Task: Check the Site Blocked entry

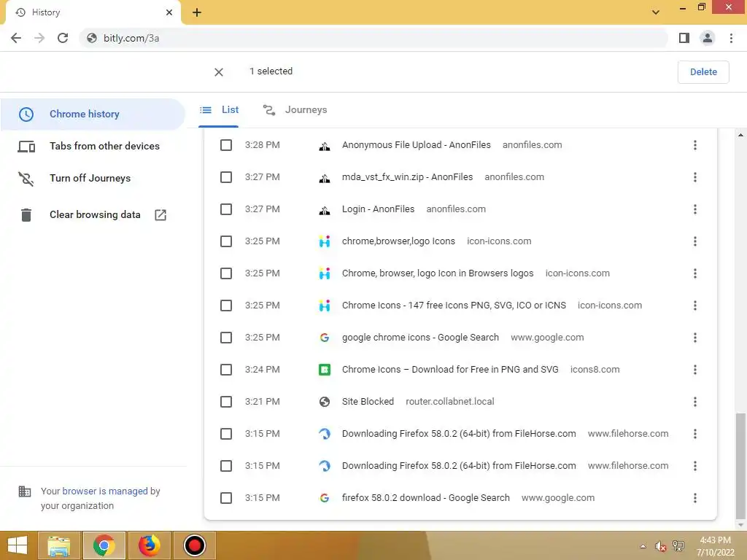Action: [226, 402]
